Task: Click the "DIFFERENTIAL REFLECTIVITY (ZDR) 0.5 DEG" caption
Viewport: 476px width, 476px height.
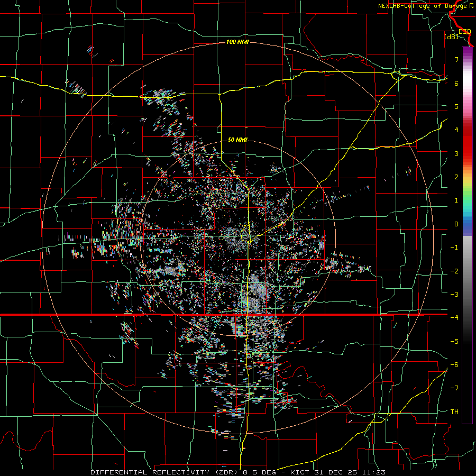Action: pos(183,472)
